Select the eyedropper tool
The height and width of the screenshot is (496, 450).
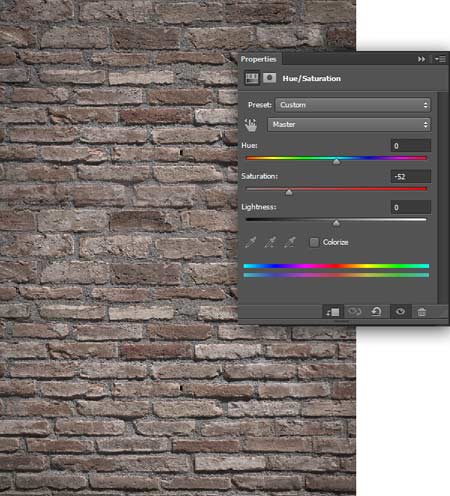tap(250, 242)
